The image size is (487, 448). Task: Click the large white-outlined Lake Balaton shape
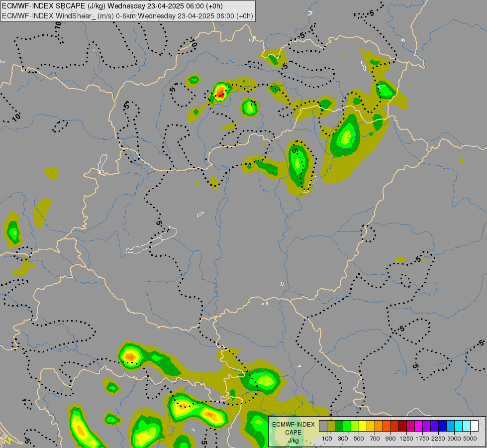(x=151, y=240)
